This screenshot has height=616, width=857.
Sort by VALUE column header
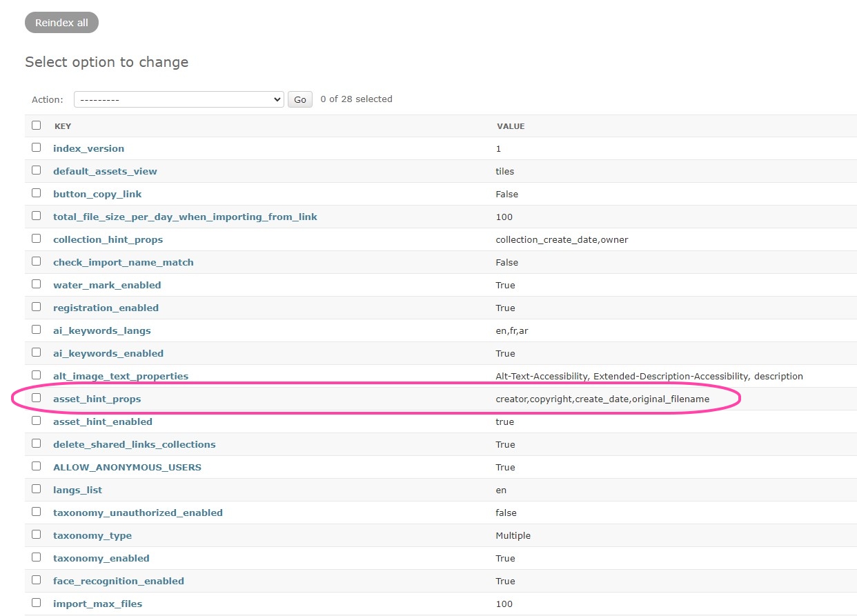point(511,126)
